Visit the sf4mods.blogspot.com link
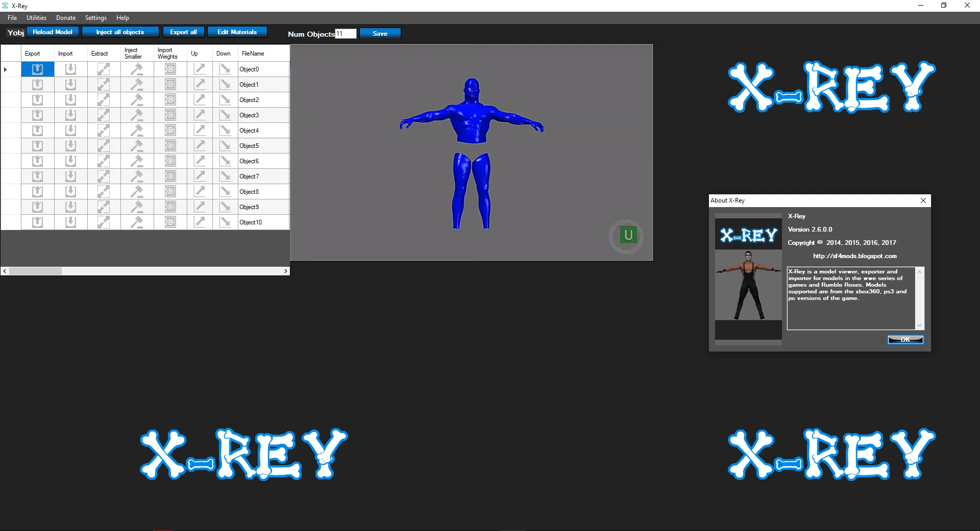This screenshot has height=531, width=980. pos(854,256)
